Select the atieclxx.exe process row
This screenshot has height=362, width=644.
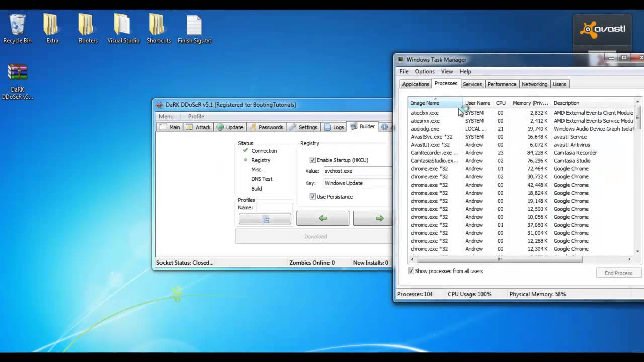pyautogui.click(x=521, y=113)
